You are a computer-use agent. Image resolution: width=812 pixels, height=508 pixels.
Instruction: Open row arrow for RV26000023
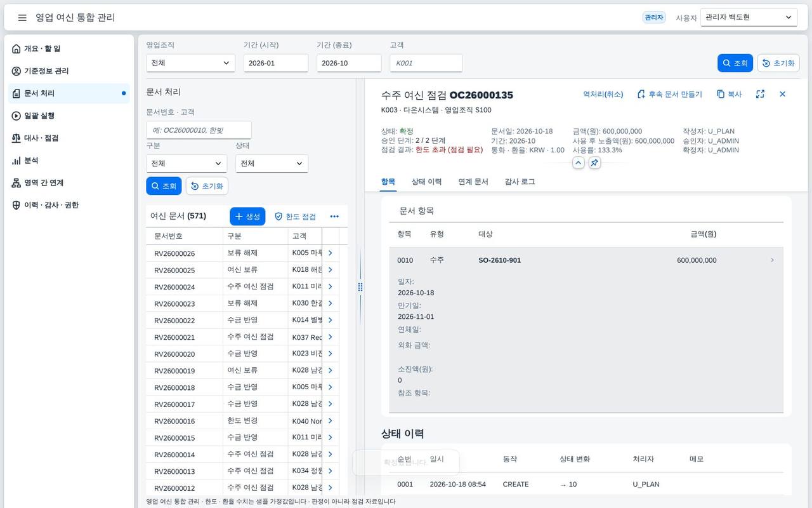[x=330, y=304]
